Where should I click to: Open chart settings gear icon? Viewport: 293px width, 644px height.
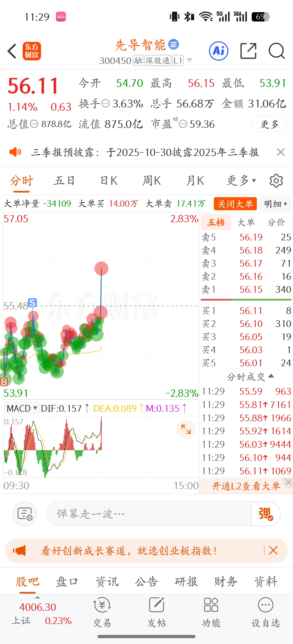tap(276, 181)
